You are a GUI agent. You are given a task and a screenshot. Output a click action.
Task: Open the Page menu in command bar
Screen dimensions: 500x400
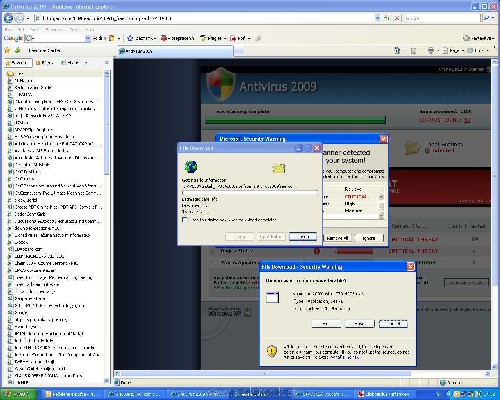(453, 51)
